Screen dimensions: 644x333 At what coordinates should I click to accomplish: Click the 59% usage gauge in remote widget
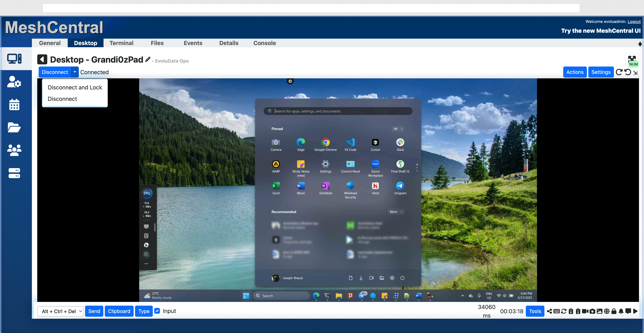click(x=147, y=193)
